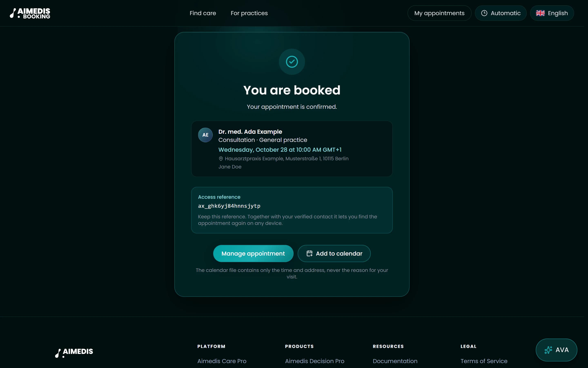Click the green checkmark confirmation icon
This screenshot has height=368, width=588.
292,62
